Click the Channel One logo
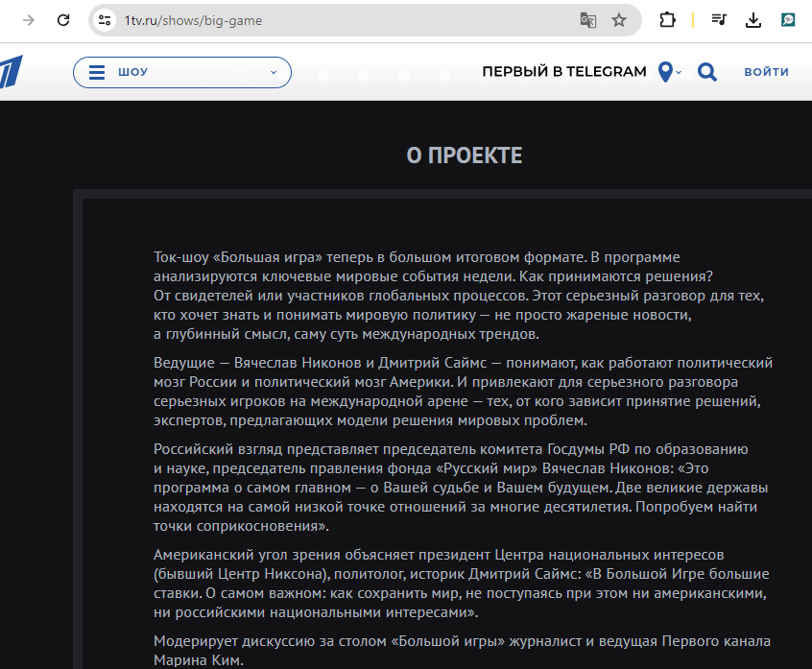Viewport: 812px width, 669px height. coord(11,72)
